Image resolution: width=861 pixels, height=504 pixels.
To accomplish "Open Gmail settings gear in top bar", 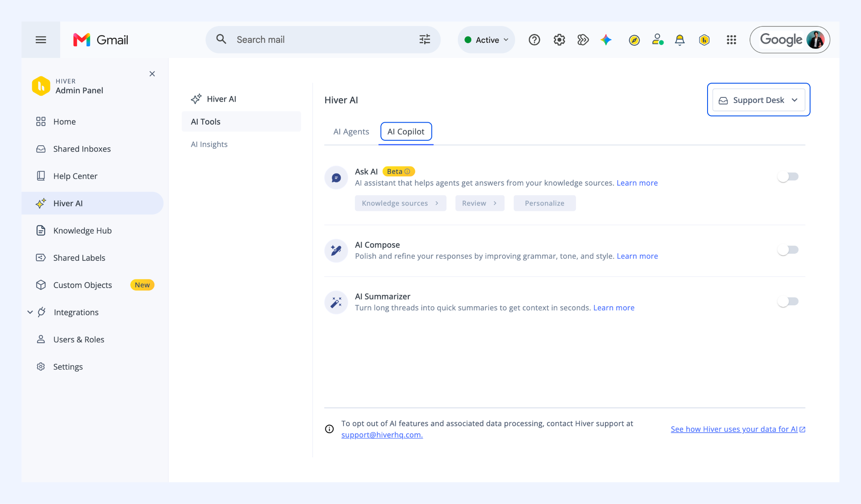I will pos(559,40).
